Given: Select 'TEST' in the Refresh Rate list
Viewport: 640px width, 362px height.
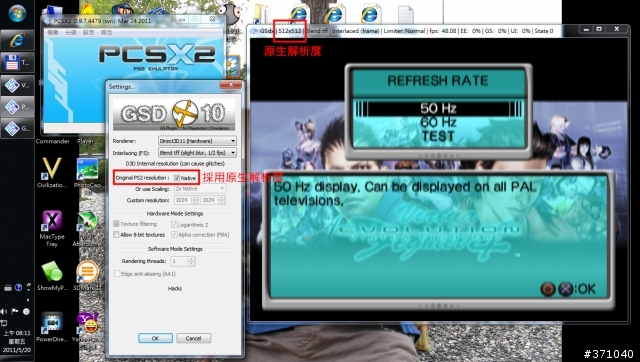Looking at the screenshot, I should (x=438, y=136).
